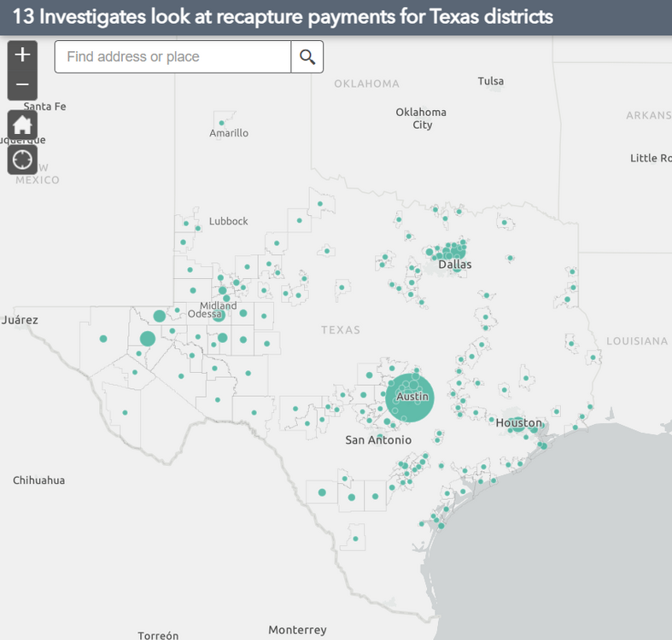Click the Oklahoma City label

pos(421,118)
